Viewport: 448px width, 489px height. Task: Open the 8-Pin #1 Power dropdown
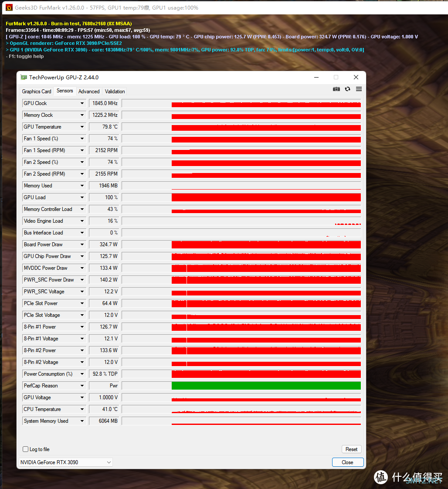(x=82, y=327)
